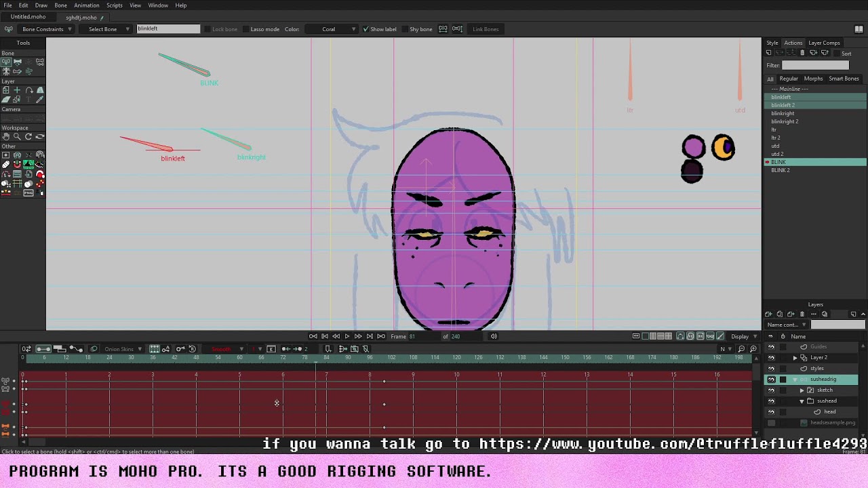Rewind to the first frame

tap(313, 336)
